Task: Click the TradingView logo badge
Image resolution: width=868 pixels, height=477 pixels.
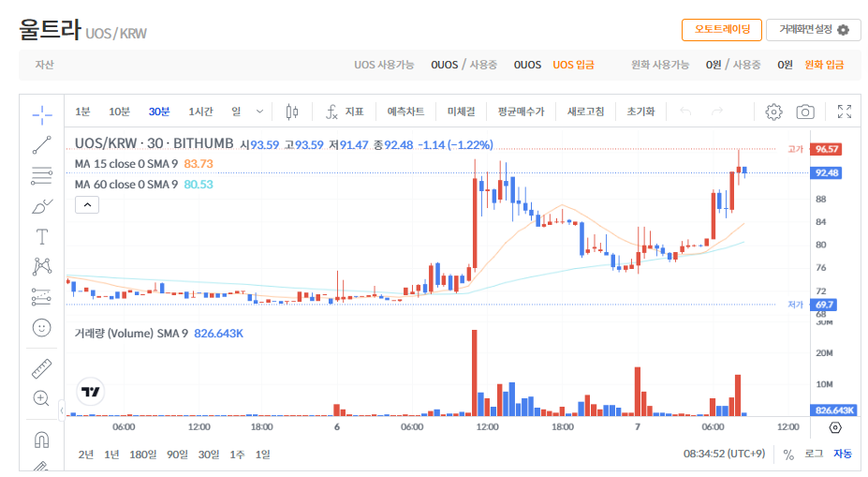Action: tap(90, 392)
